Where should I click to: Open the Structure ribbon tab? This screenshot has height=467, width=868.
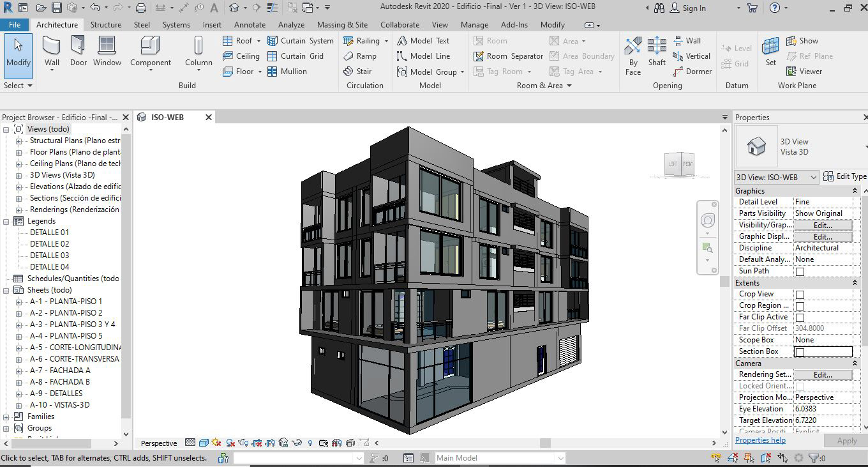coord(106,25)
